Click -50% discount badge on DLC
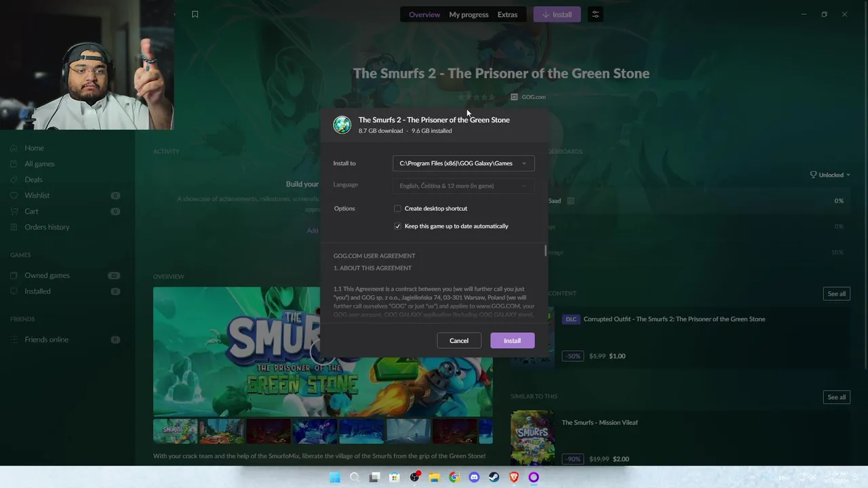Viewport: 868px width, 488px height. pyautogui.click(x=573, y=356)
